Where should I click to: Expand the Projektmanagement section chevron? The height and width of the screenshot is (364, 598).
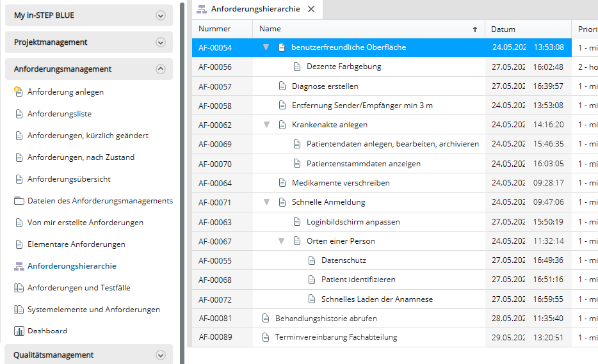(x=161, y=42)
